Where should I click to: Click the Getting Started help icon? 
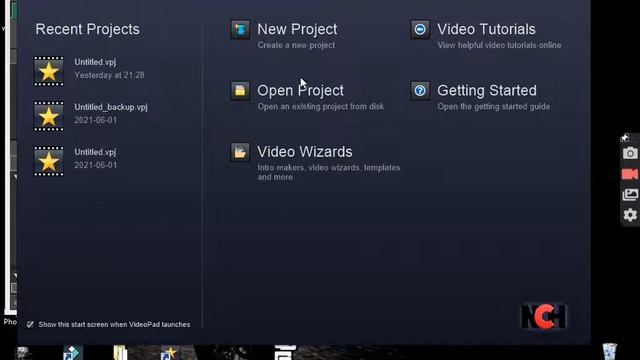[420, 91]
